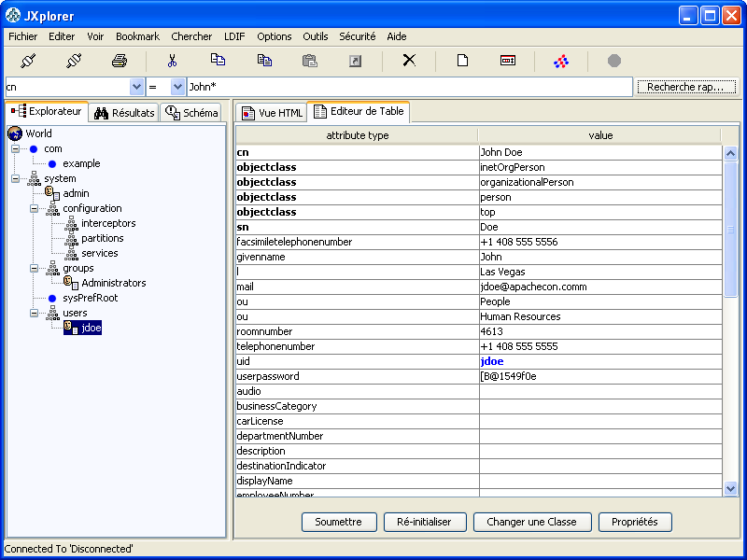Screen dimensions: 747x560
Task: Collapse the users tree node
Action: (34, 313)
